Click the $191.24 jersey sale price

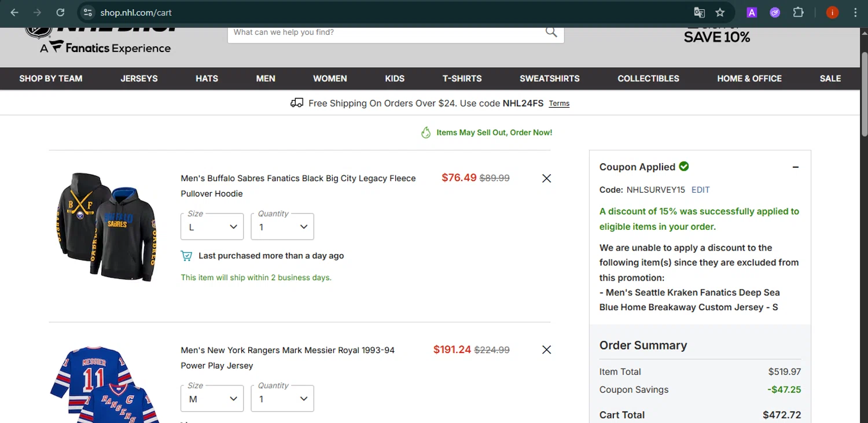[452, 350]
